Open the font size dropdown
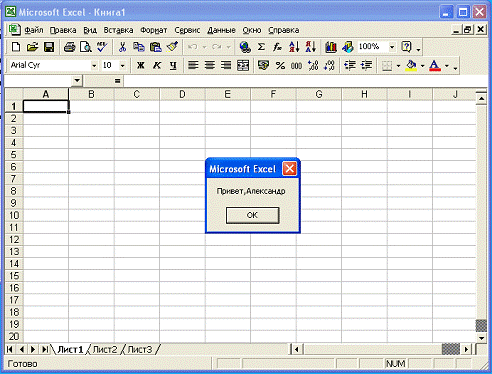 [122, 66]
